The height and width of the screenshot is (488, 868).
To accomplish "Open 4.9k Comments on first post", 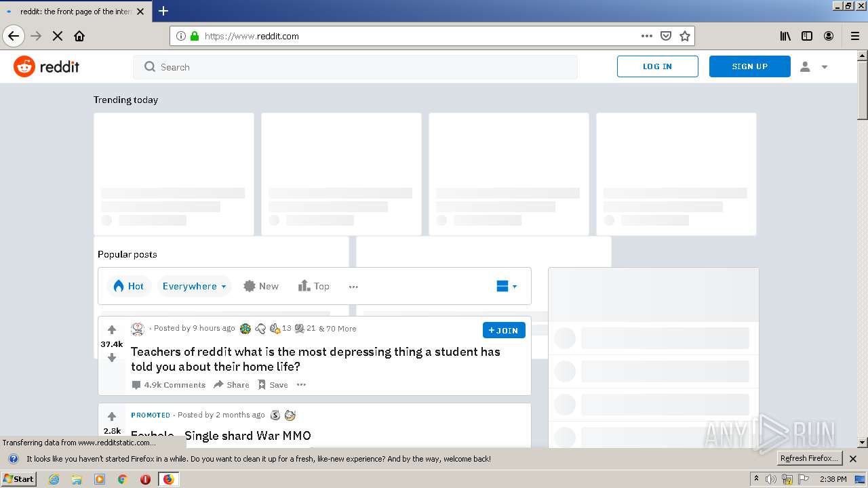I will pyautogui.click(x=168, y=385).
